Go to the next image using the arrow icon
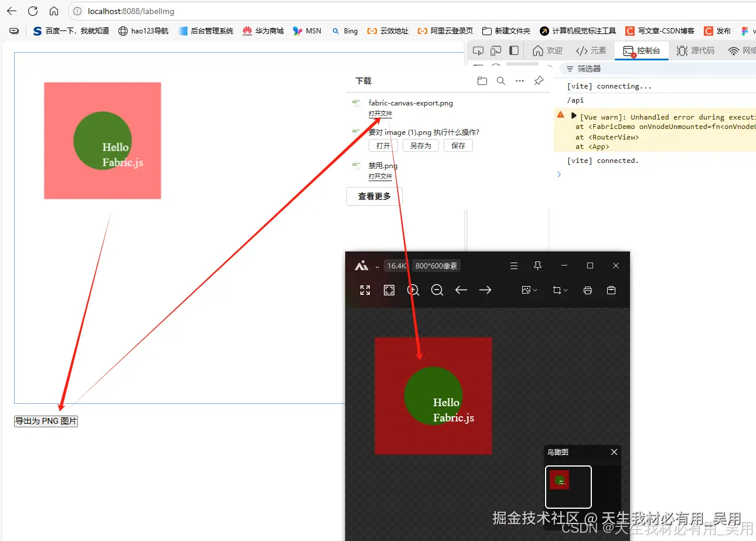The width and height of the screenshot is (756, 541). pos(485,290)
